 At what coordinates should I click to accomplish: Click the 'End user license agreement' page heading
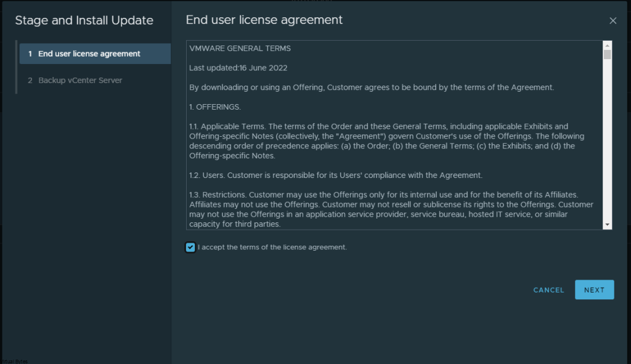pos(264,20)
